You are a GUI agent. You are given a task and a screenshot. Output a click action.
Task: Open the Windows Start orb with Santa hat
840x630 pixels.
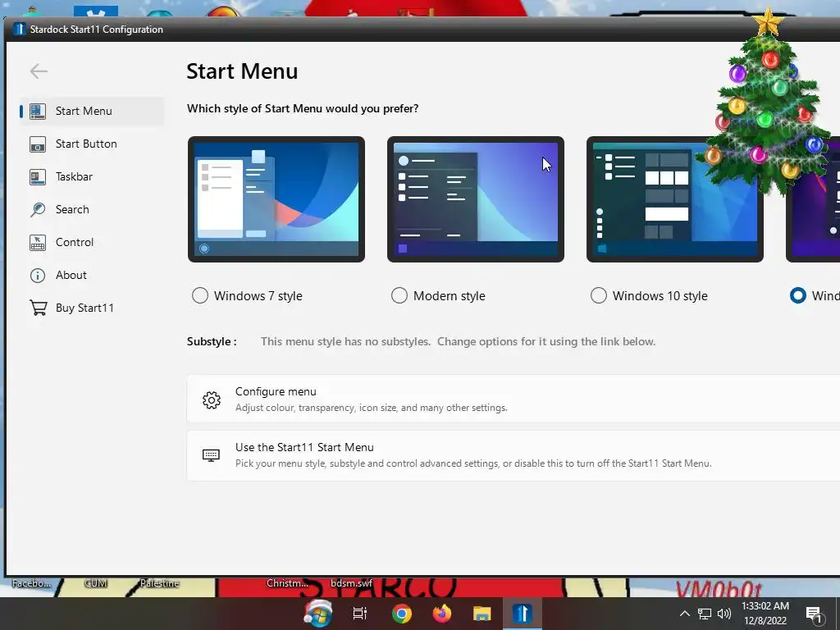pos(318,613)
